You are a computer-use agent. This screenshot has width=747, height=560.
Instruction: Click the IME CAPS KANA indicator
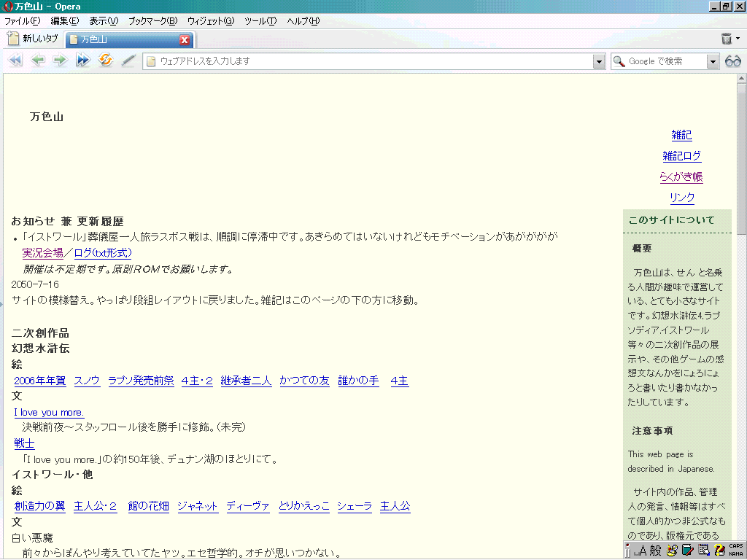[x=735, y=550]
